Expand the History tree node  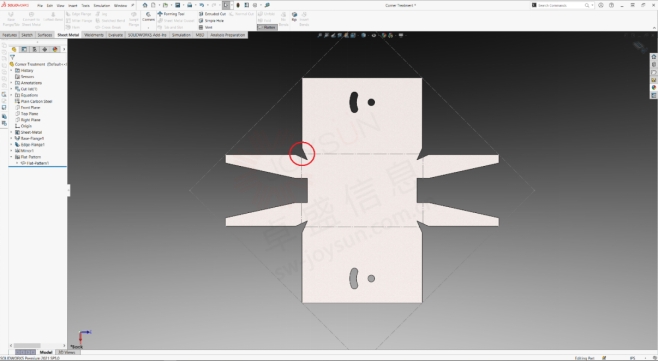point(11,71)
